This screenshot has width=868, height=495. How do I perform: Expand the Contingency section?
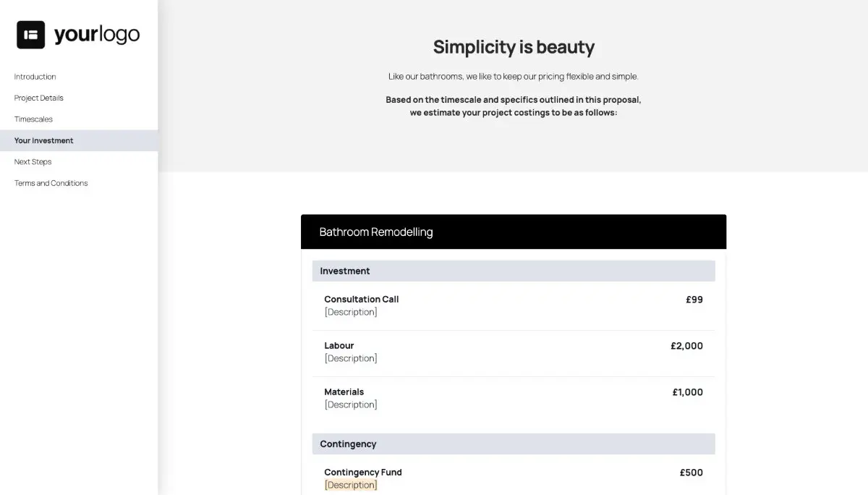pyautogui.click(x=348, y=444)
